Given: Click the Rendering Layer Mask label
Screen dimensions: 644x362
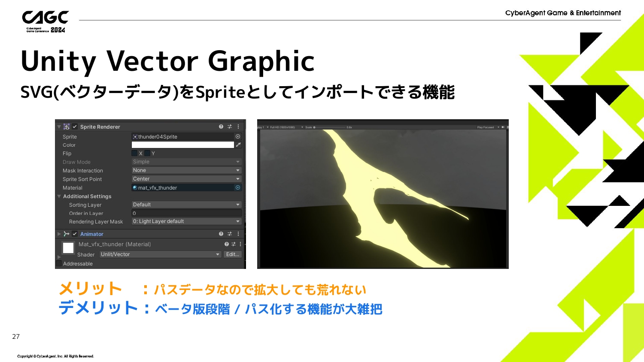Looking at the screenshot, I should click(96, 222).
